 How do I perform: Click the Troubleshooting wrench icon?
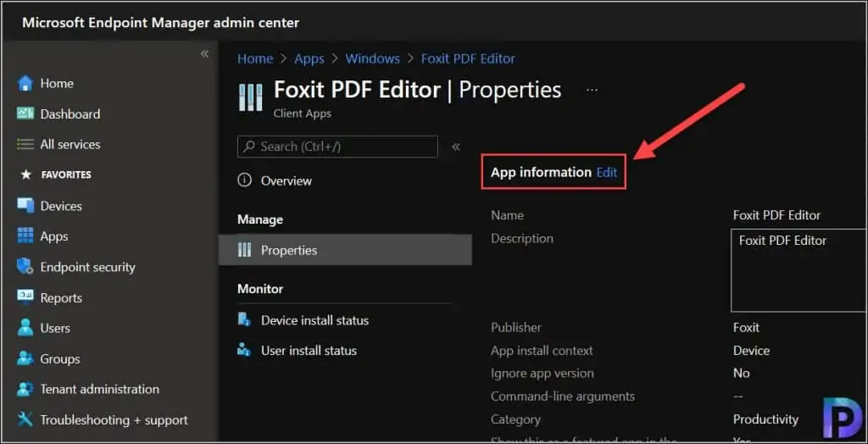(25, 419)
